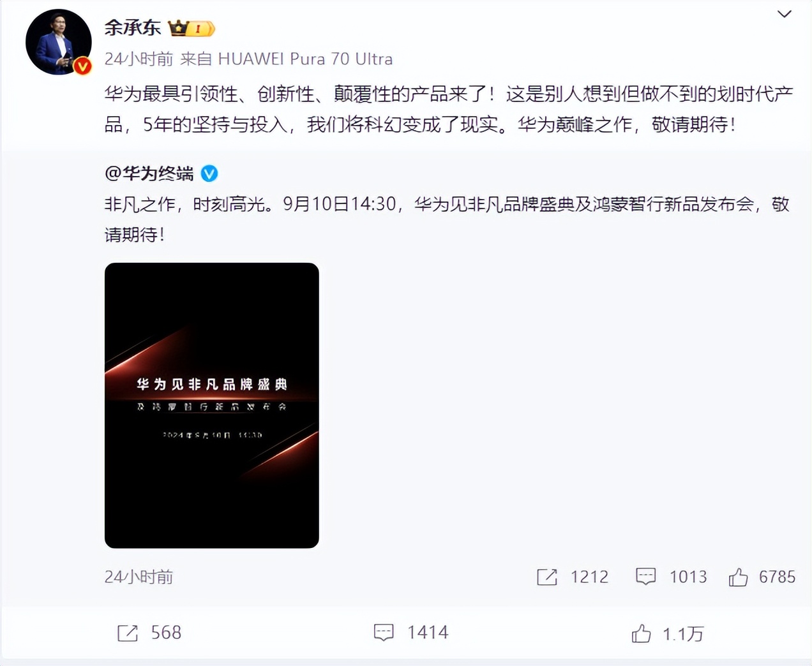Image resolution: width=812 pixels, height=666 pixels.
Task: Open the 1414 comments section
Action: coord(384,632)
